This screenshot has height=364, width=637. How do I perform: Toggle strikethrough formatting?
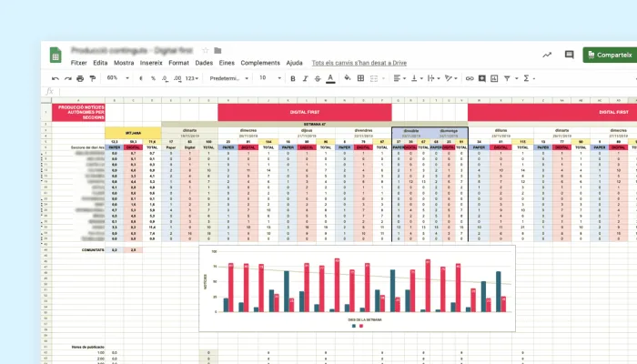318,78
